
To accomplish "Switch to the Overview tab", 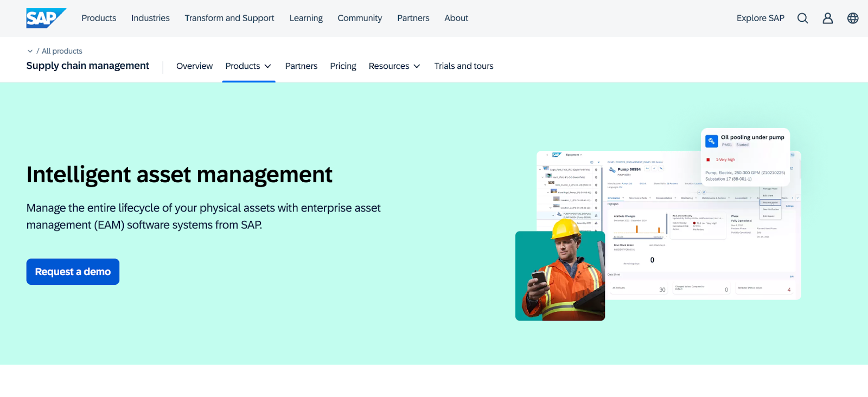I will (x=194, y=66).
